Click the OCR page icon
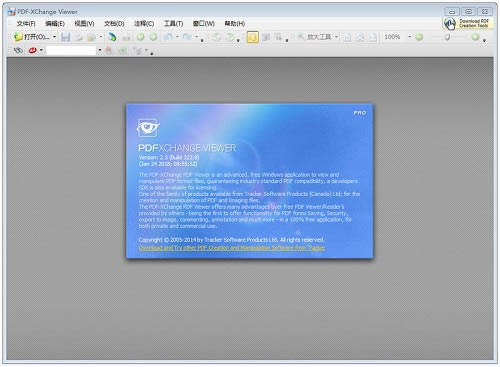 126,37
